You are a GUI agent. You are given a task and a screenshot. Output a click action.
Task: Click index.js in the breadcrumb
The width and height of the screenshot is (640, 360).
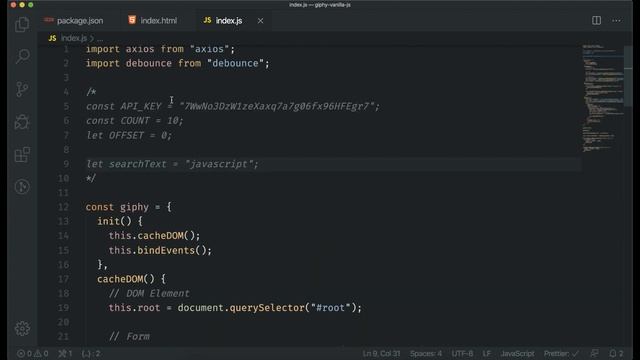[x=73, y=38]
